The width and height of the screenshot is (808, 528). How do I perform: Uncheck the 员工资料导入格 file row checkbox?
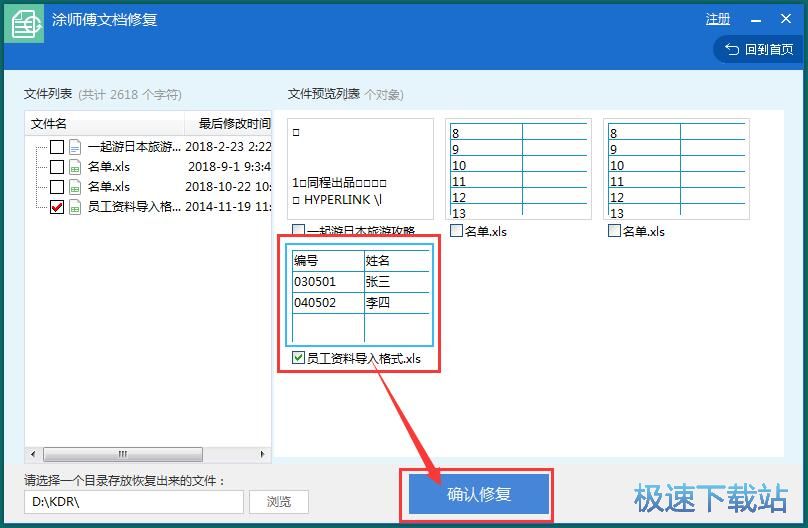(57, 207)
